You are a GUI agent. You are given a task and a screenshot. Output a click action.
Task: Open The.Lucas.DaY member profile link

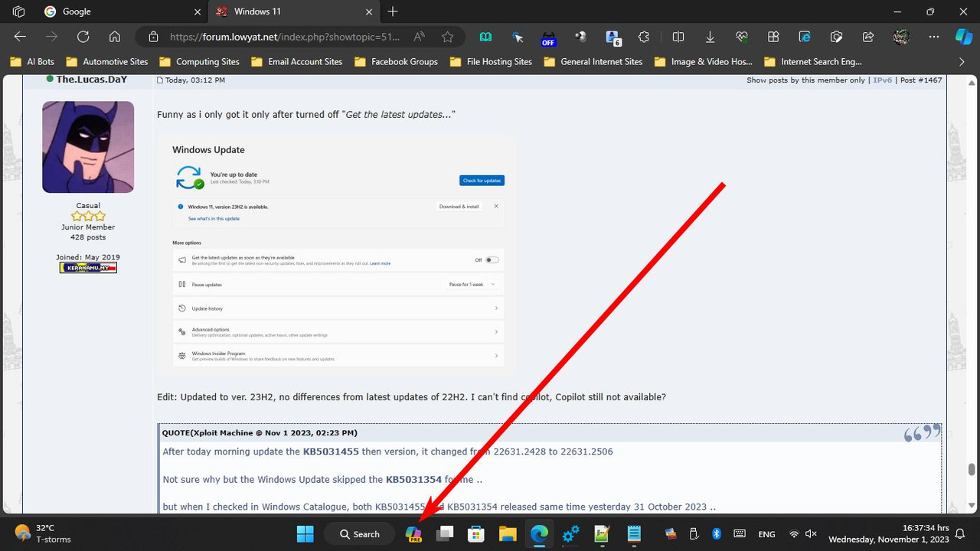[x=91, y=80]
